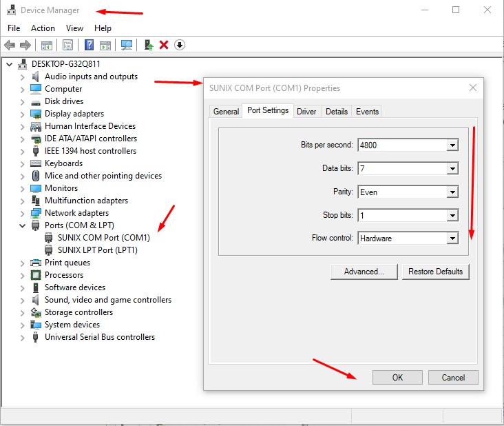The height and width of the screenshot is (426, 504).
Task: Select the Computer tree item
Action: tap(63, 89)
